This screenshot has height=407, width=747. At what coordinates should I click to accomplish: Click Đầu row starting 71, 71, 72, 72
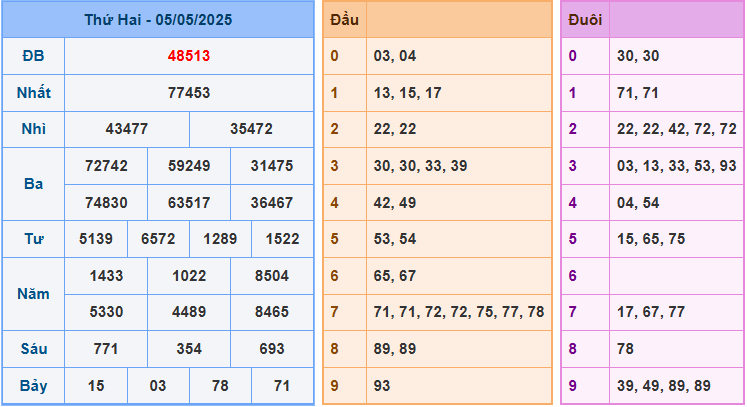(459, 312)
